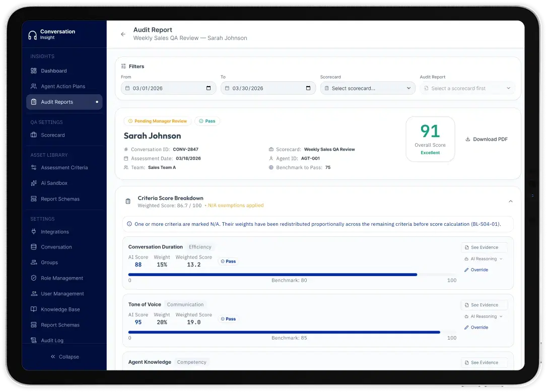The image size is (547, 392).
Task: Click the Competency tag beside Agent Knowledge
Action: 191,362
